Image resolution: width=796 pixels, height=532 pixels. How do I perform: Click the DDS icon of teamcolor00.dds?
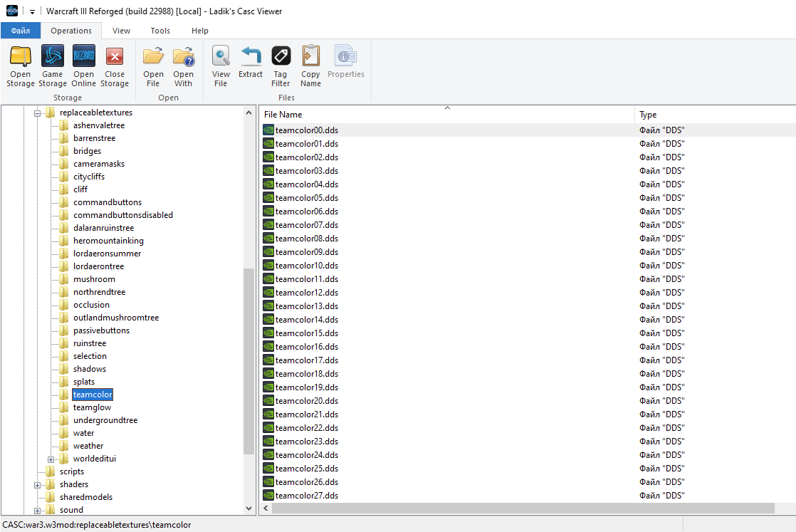[268, 130]
